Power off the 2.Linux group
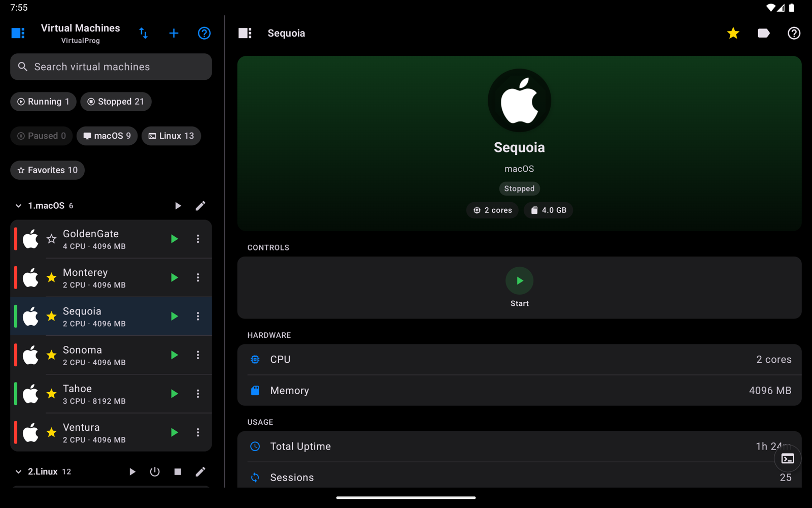The height and width of the screenshot is (508, 812). pyautogui.click(x=155, y=472)
